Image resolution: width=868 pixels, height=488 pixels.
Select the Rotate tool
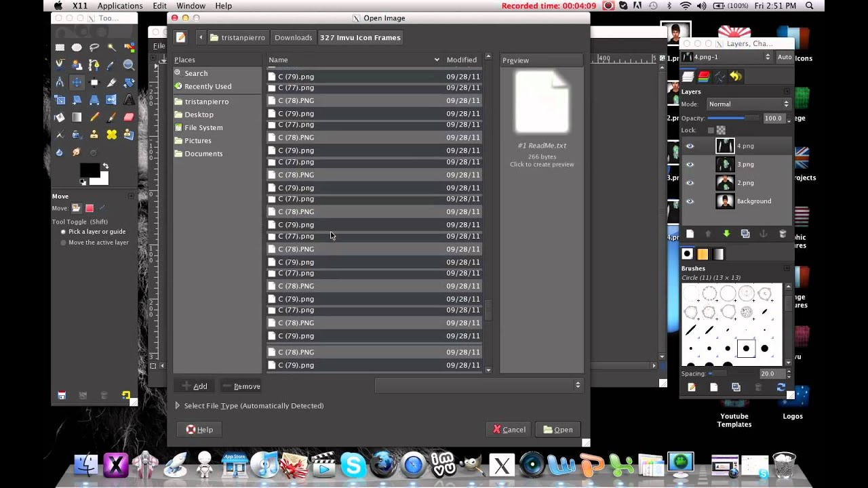pyautogui.click(x=129, y=83)
